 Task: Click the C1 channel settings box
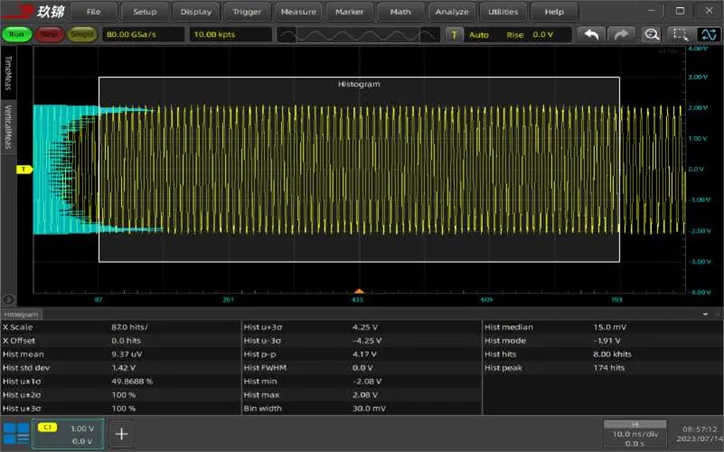point(66,434)
